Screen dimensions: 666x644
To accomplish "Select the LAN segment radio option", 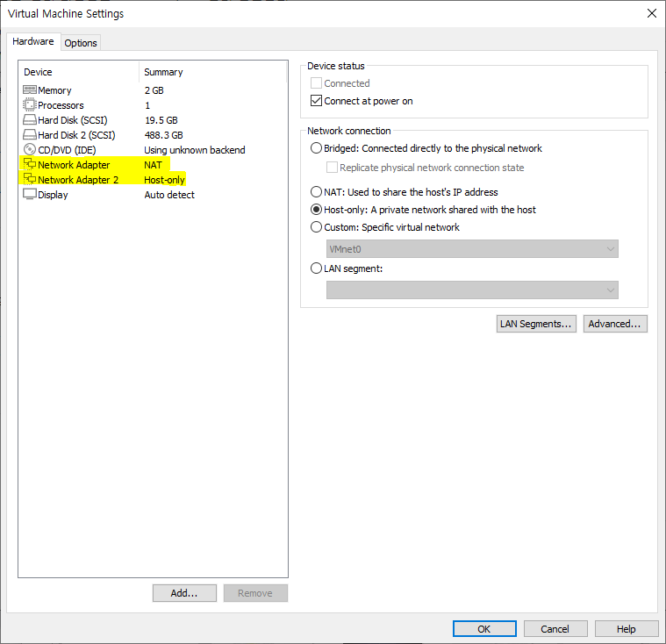I will point(316,268).
